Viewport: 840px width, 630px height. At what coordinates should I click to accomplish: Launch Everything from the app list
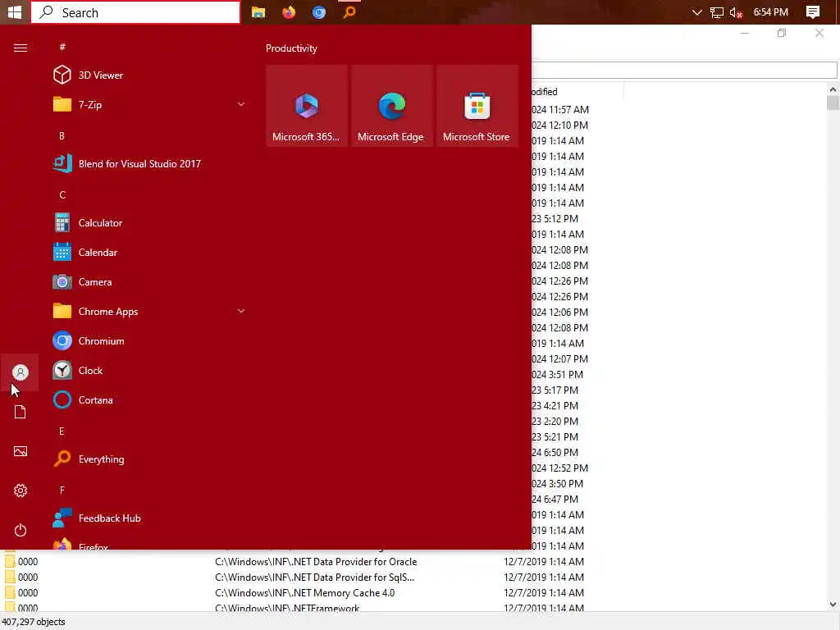(150, 459)
